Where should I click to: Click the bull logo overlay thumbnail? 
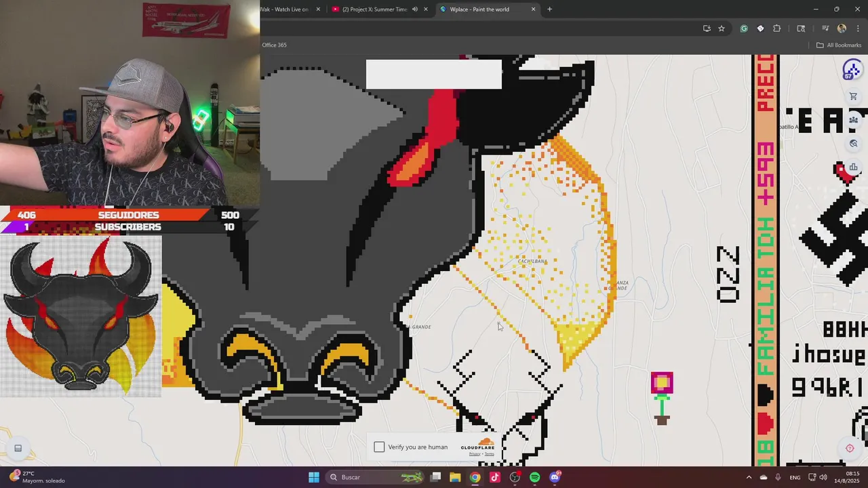click(81, 317)
